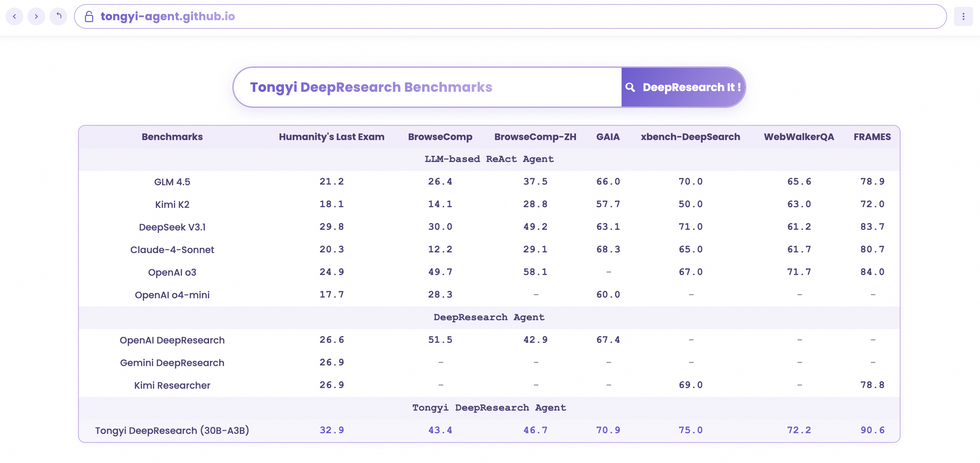The height and width of the screenshot is (463, 980).
Task: Click the LLM-based ReAct Agent section header
Action: (489, 159)
